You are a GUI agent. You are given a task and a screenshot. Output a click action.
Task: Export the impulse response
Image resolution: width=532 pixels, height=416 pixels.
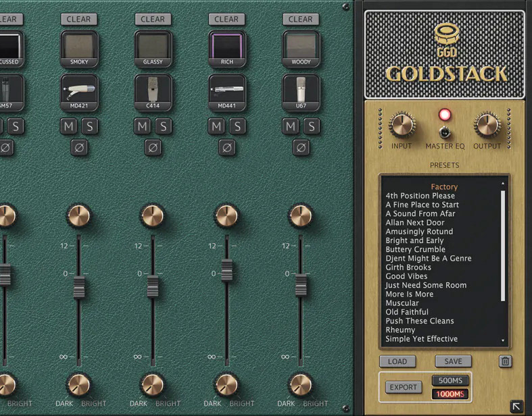pos(404,387)
